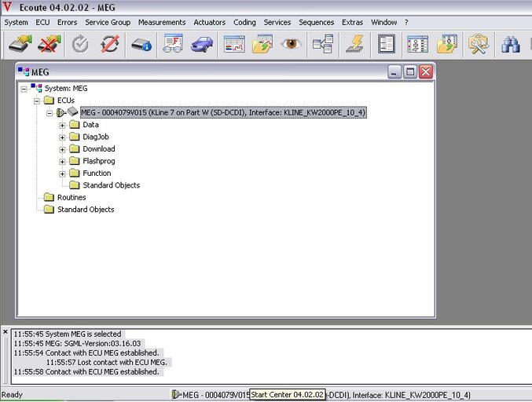Expand the Flashprog folder
Screen dimensions: 532x402
62,162
